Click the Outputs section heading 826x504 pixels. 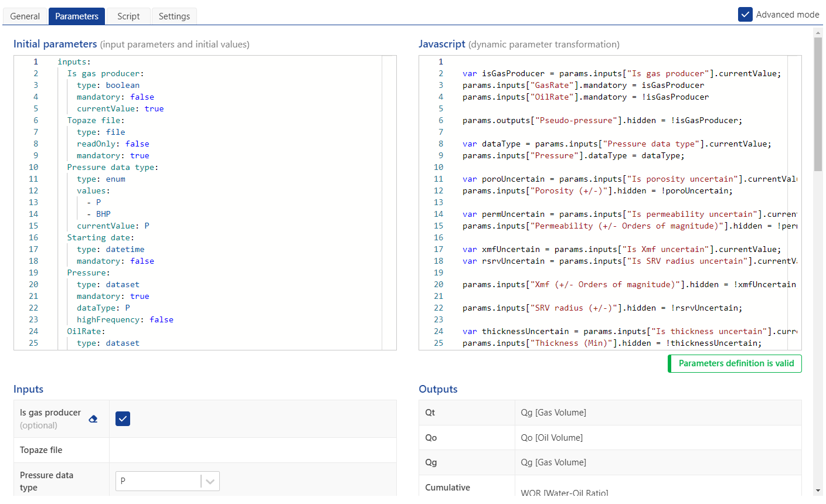(438, 389)
